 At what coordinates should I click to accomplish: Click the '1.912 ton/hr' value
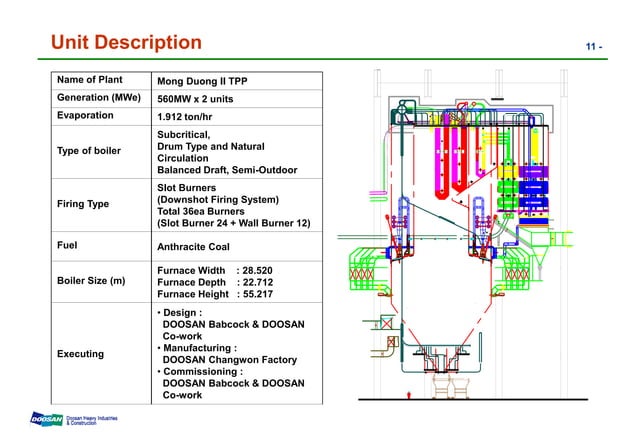point(185,117)
